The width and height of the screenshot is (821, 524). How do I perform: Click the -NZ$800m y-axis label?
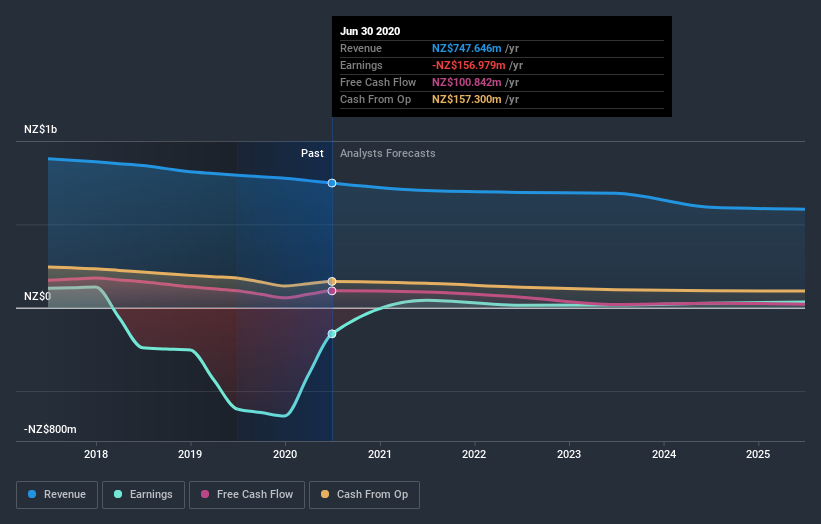click(x=50, y=429)
